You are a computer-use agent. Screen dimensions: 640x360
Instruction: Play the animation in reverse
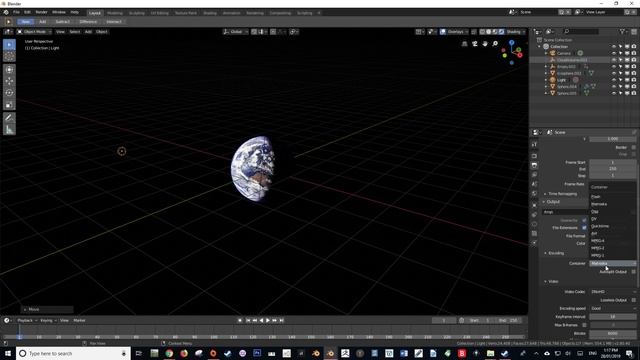(x=261, y=320)
